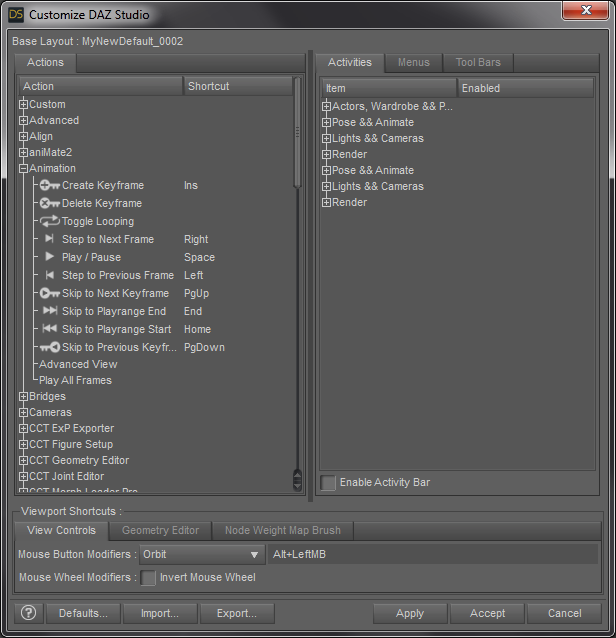Switch to the Tool Bars tab
616x638 pixels.
(478, 63)
